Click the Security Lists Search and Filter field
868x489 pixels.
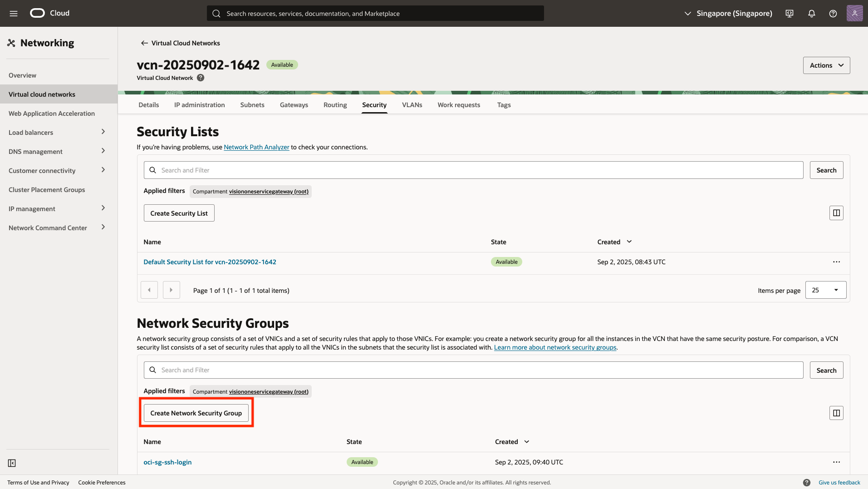(x=473, y=170)
